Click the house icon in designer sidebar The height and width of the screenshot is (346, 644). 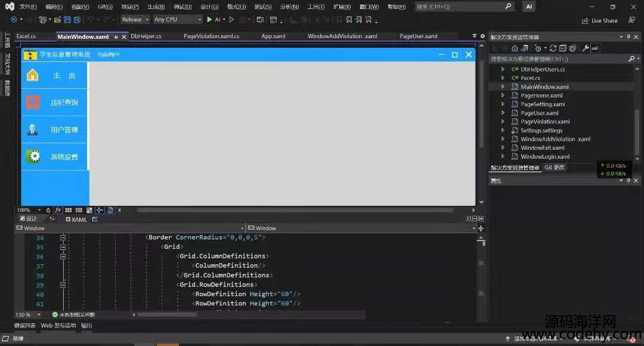pyautogui.click(x=33, y=75)
